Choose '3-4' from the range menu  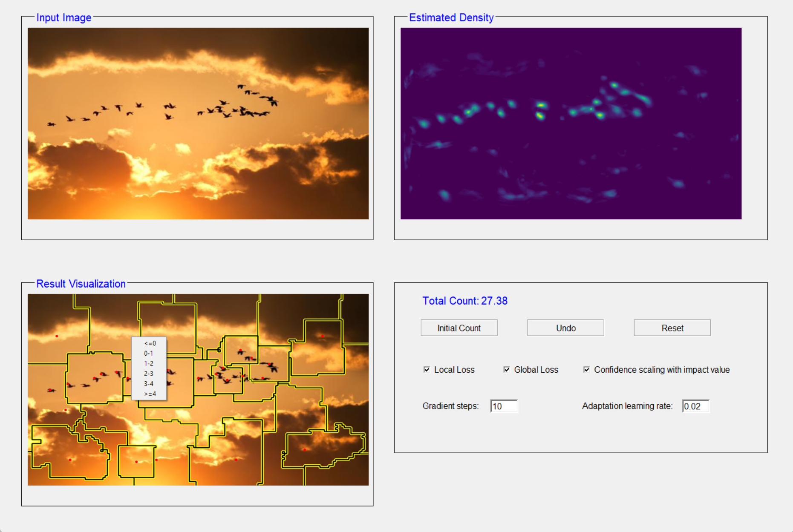[x=149, y=384]
